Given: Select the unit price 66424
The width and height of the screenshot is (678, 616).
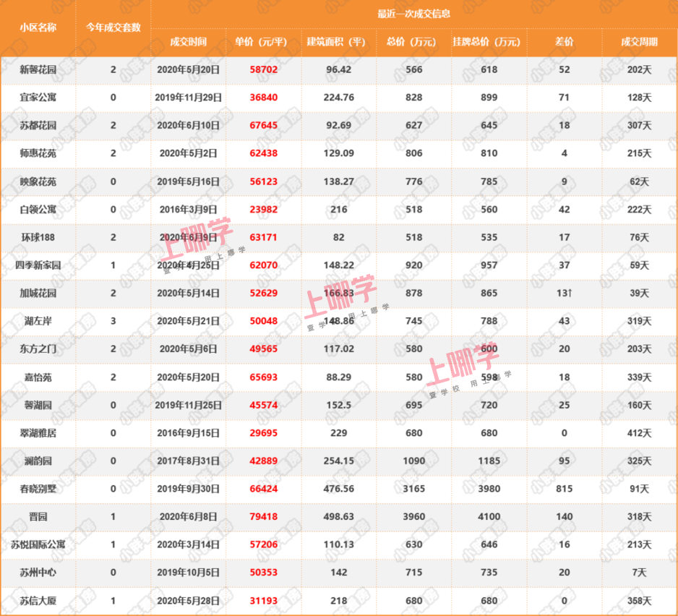Looking at the screenshot, I should pyautogui.click(x=263, y=489).
